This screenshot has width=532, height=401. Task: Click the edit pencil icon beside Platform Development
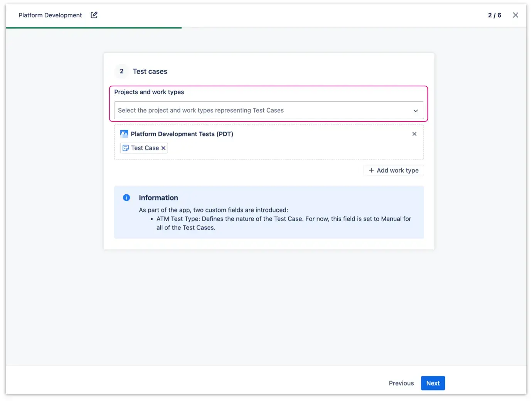pos(94,15)
